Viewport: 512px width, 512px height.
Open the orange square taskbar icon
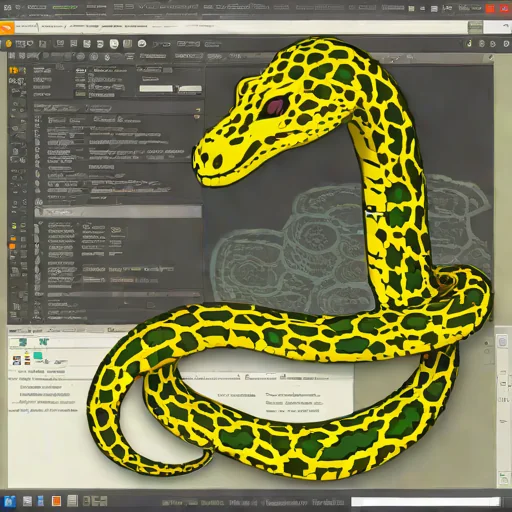pyautogui.click(x=57, y=501)
